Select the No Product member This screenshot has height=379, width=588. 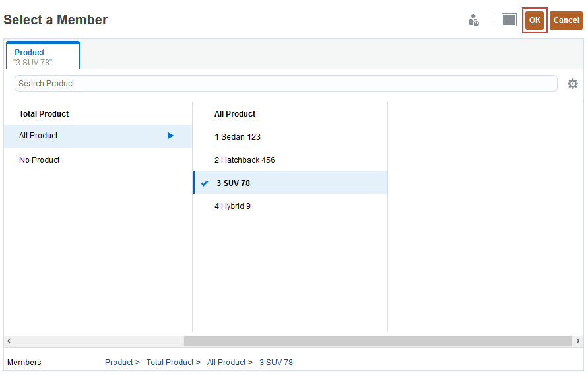pos(40,160)
